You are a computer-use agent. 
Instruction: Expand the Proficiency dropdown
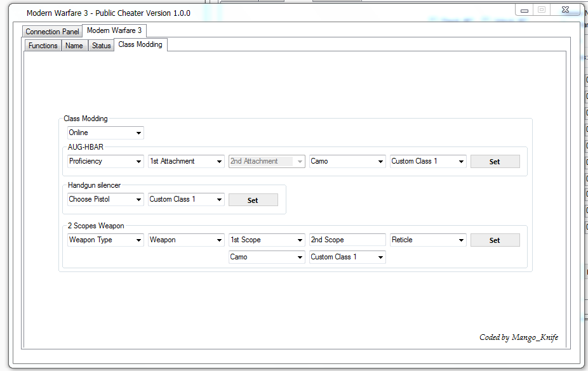point(105,161)
